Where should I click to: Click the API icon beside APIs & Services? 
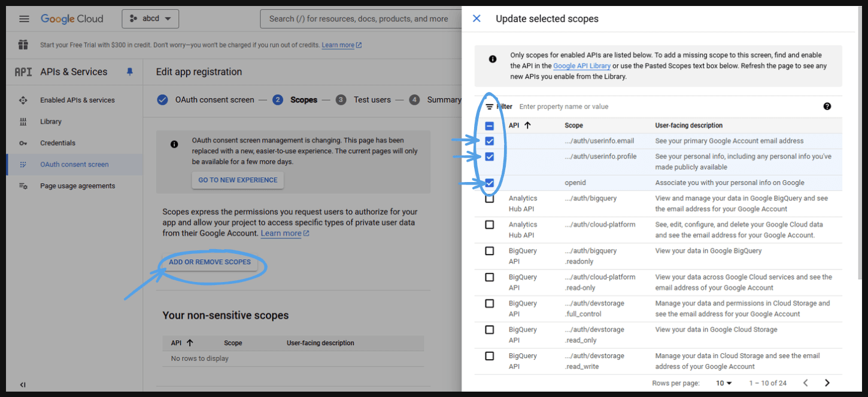tap(23, 72)
